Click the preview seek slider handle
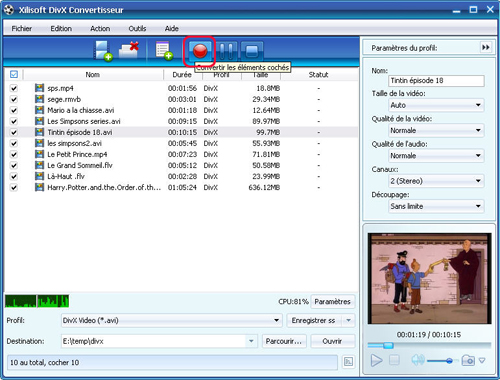Image resolution: width=500 pixels, height=380 pixels. click(x=388, y=345)
